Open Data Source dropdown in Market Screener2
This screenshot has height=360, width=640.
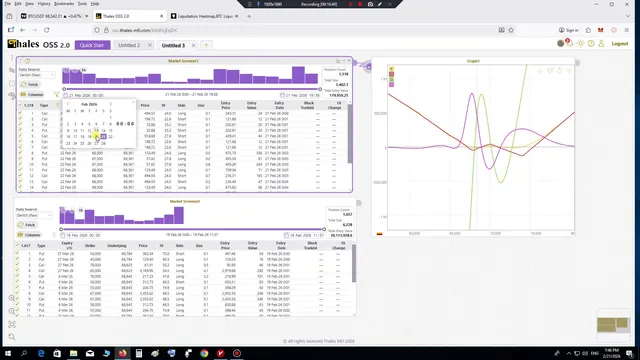(x=34, y=215)
